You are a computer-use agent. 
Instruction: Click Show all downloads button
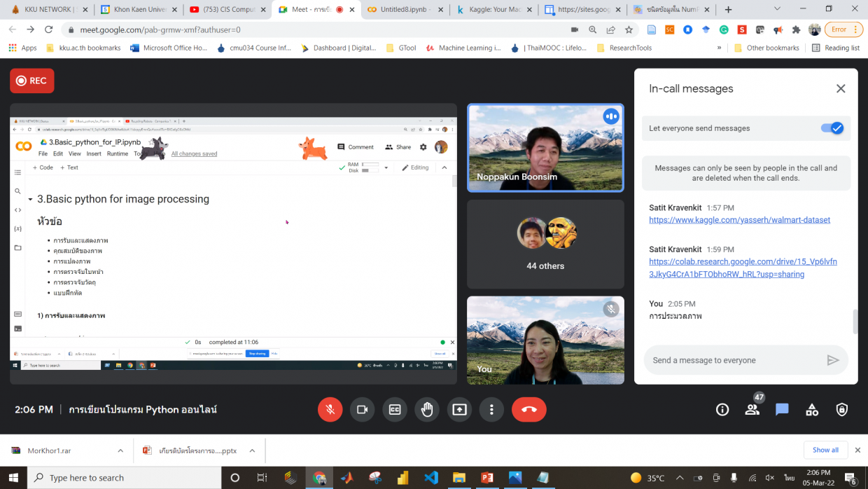825,450
